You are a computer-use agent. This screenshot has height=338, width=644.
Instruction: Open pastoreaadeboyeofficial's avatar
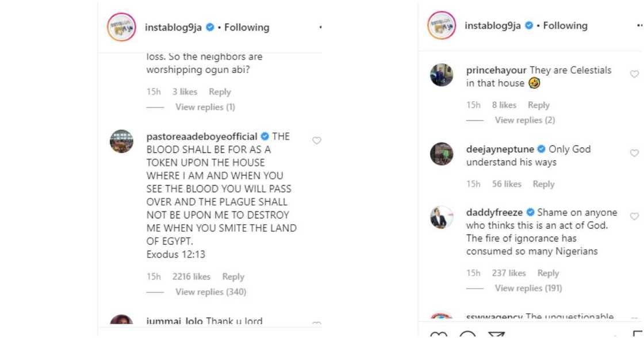tap(121, 141)
